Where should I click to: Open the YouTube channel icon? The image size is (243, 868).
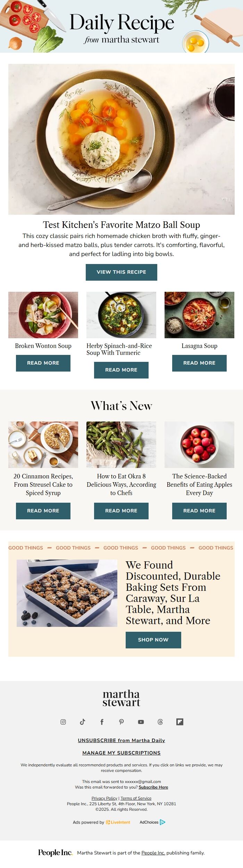pyautogui.click(x=141, y=722)
